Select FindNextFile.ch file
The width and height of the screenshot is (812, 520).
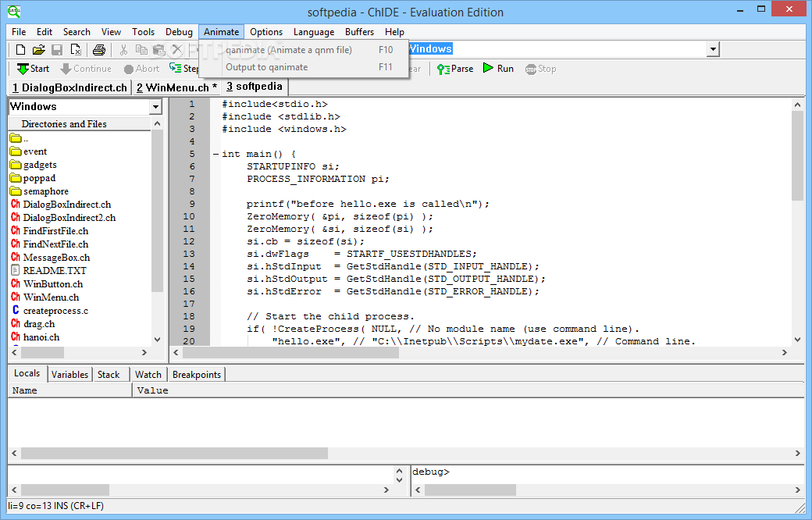[49, 244]
